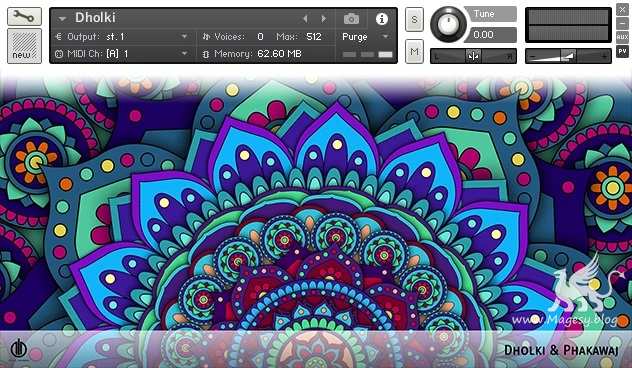632x368 pixels.
Task: Select the Voices count value 0
Action: [x=260, y=37]
